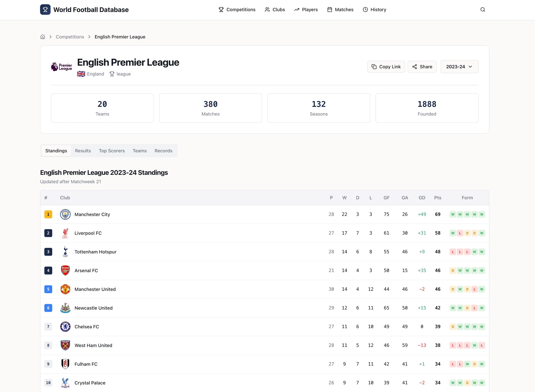
Task: Click the red L form badge in Liverpool's row
Action: point(460,233)
